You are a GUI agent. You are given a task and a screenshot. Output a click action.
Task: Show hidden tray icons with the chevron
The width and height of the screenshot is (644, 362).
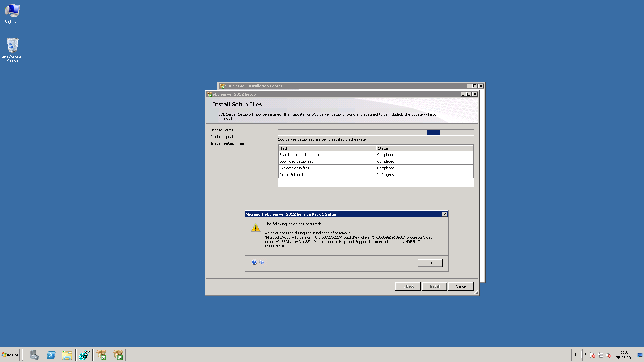point(585,355)
